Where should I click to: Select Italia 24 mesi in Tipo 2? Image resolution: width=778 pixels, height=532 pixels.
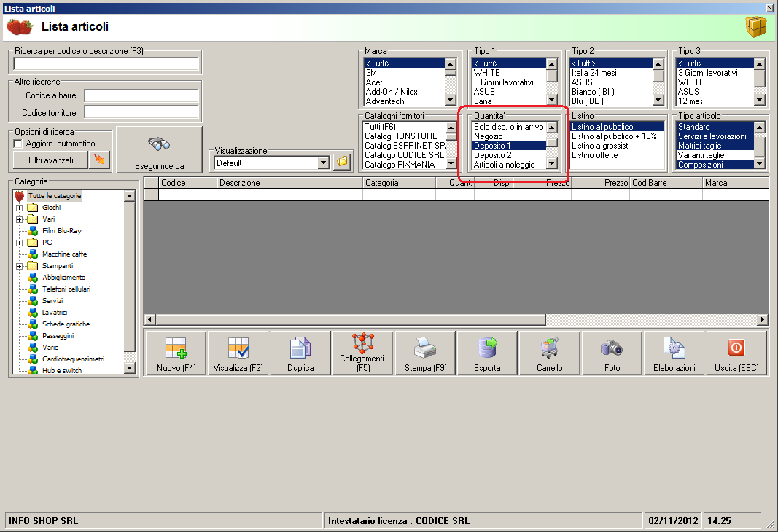click(x=594, y=73)
